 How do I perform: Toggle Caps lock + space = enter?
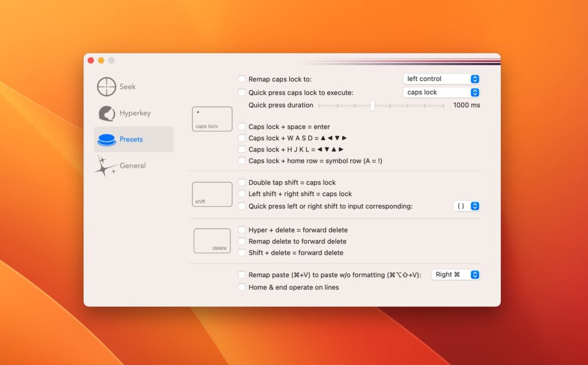coord(242,126)
